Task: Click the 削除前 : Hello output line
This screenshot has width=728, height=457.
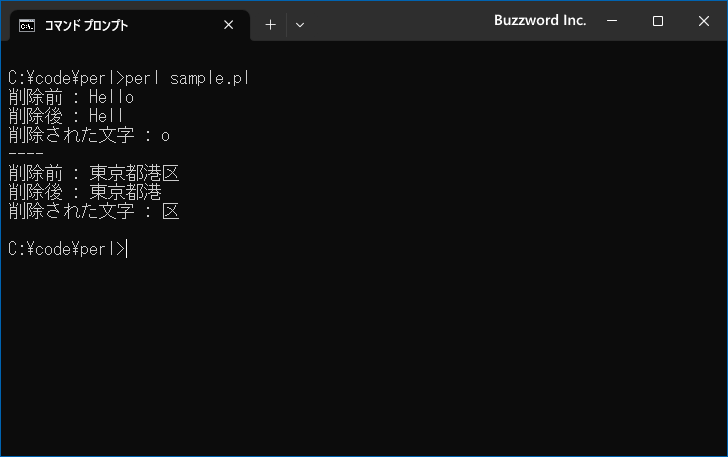Action: [x=71, y=97]
